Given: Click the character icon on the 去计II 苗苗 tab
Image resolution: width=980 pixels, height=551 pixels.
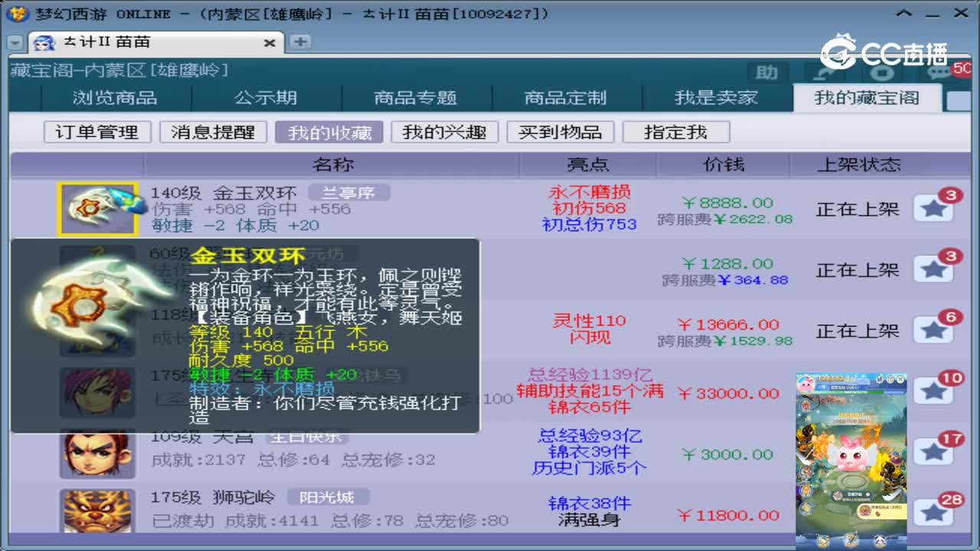Looking at the screenshot, I should coord(44,43).
